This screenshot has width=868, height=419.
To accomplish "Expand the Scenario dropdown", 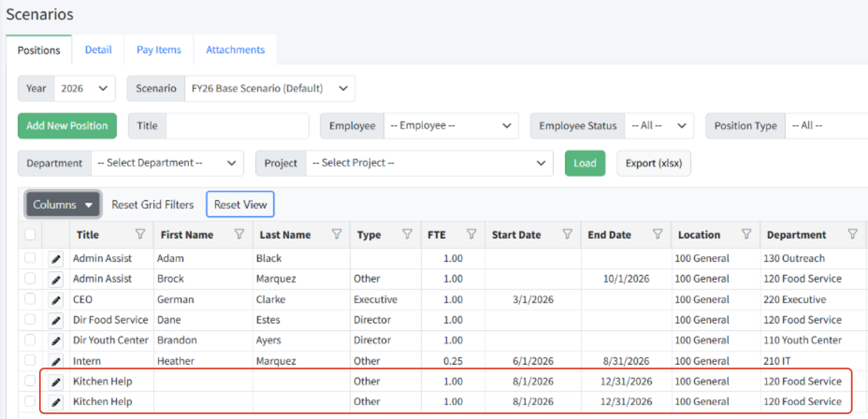I will click(x=270, y=88).
